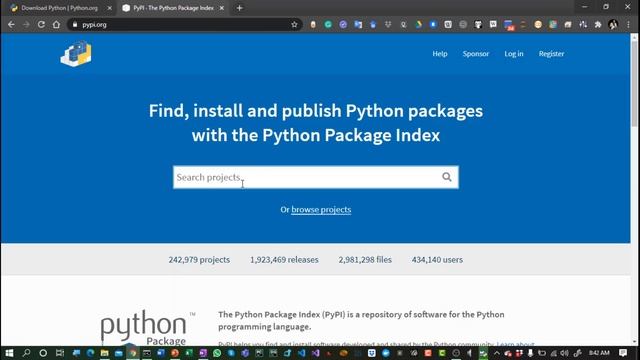Open the Windows Start menu
Image resolution: width=640 pixels, height=360 pixels.
point(9,353)
